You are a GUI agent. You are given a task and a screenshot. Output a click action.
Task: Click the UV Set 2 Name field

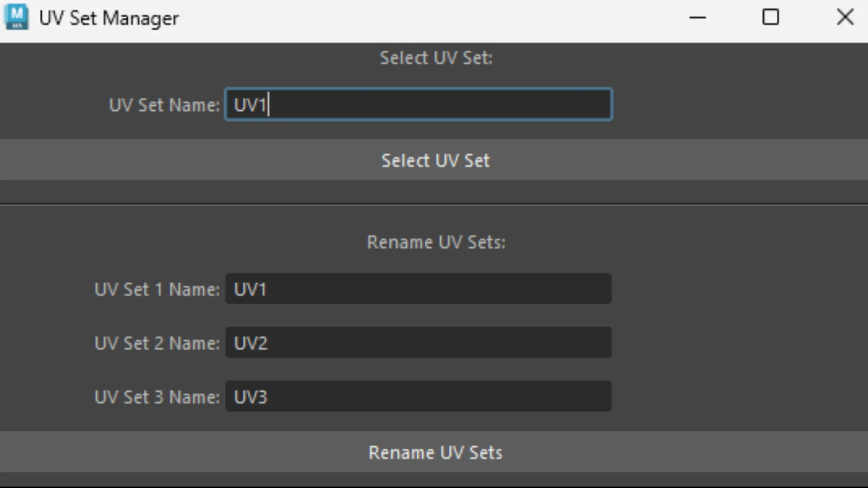click(419, 343)
